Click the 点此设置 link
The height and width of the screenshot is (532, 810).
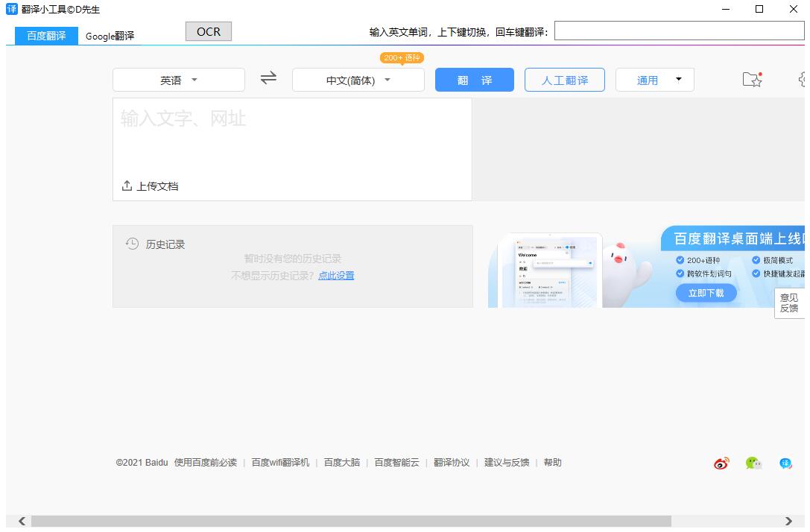click(x=336, y=275)
